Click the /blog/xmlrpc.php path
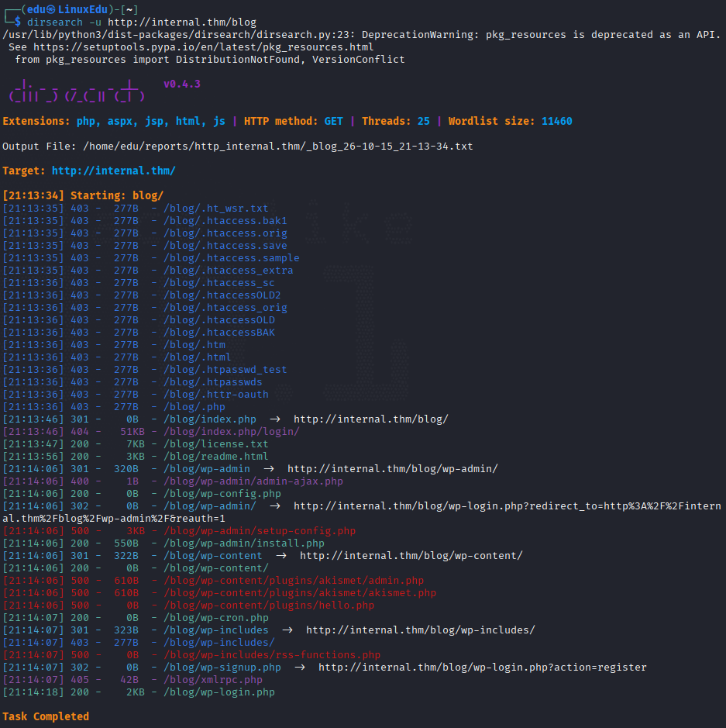Image resolution: width=726 pixels, height=728 pixels. pos(213,680)
